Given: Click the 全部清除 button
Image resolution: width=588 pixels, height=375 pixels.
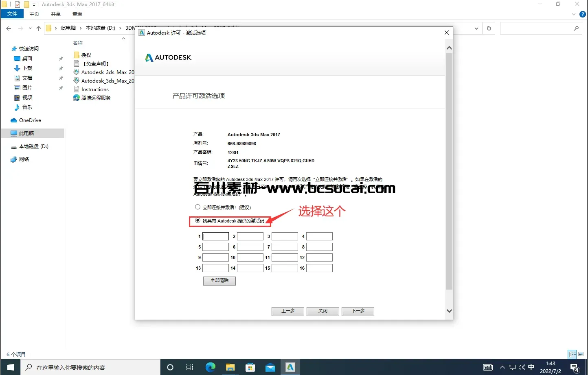Looking at the screenshot, I should coord(219,281).
